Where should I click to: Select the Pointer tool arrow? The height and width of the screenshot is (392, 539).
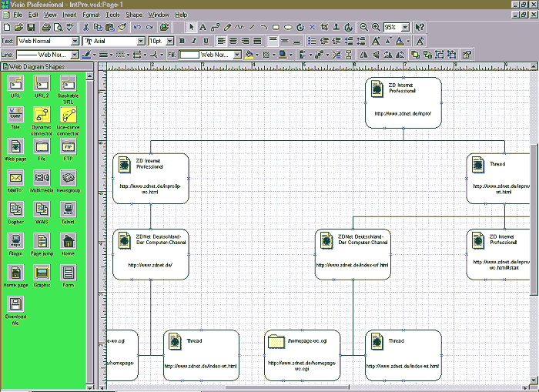191,27
